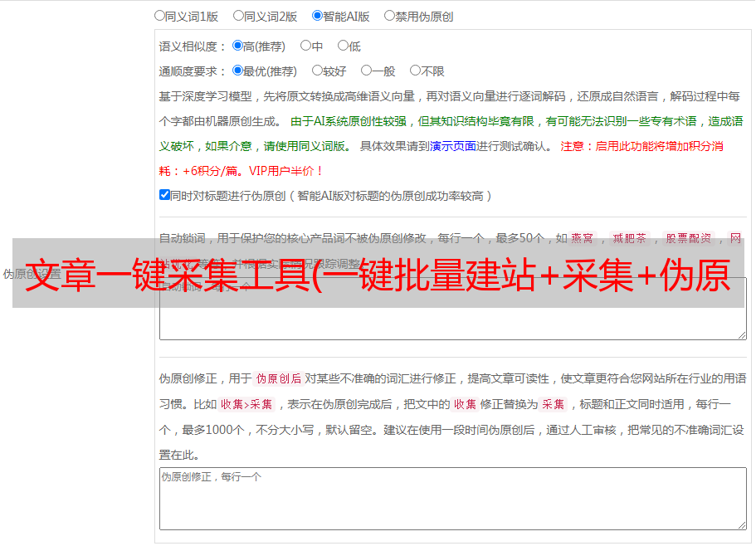Select the 同义词1版 radio option

tap(159, 15)
